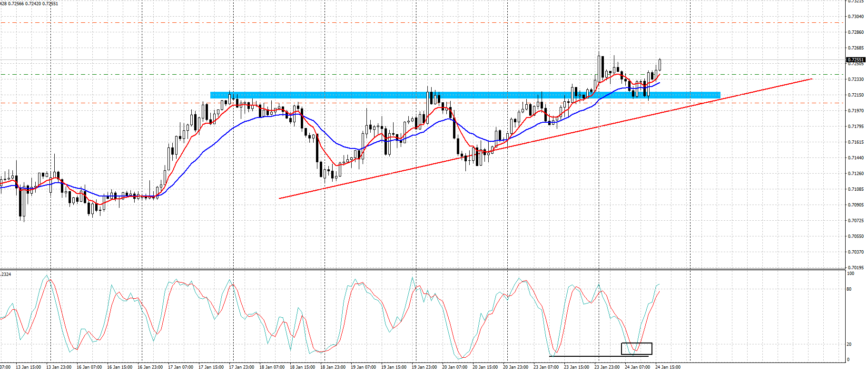868x372 pixels.
Task: Click the 0.73040 price axis label
Action: (856, 17)
